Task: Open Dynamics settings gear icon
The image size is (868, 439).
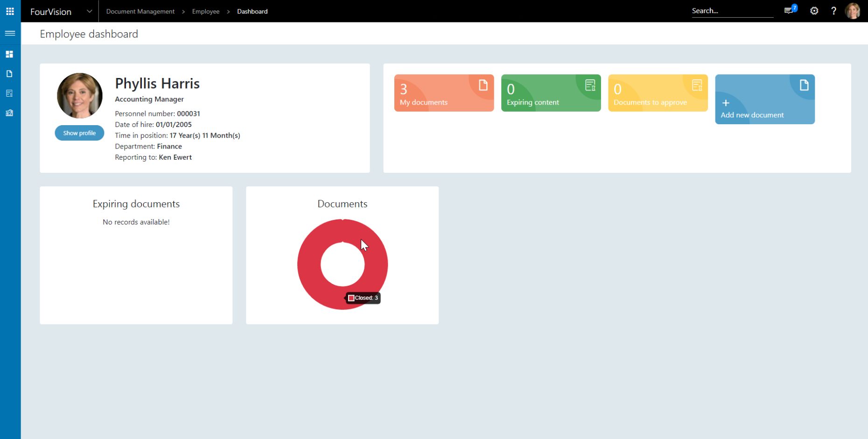Action: 814,11
